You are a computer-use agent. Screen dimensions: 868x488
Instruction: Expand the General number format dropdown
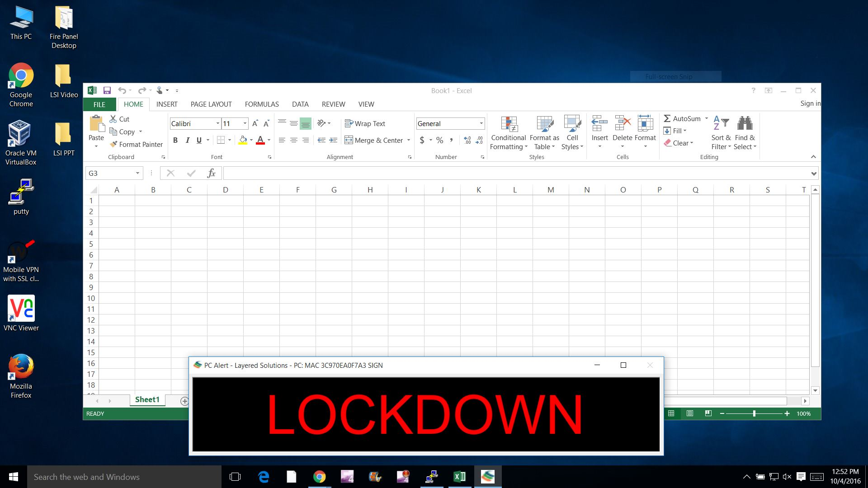pyautogui.click(x=481, y=123)
